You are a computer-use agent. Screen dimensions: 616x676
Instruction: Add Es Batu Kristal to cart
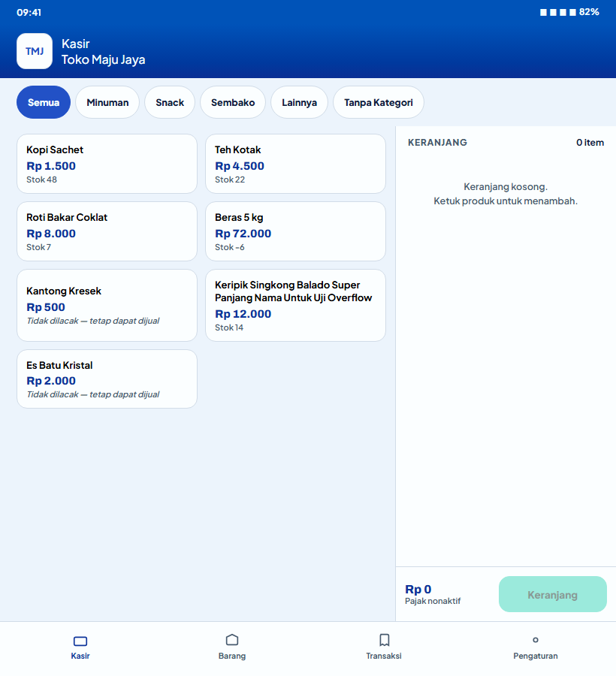(107, 379)
